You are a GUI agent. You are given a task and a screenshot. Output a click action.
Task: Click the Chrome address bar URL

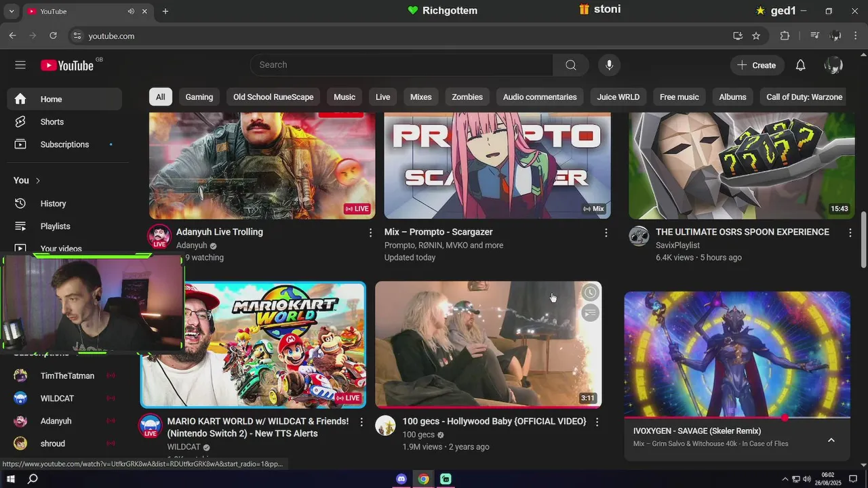tap(111, 36)
